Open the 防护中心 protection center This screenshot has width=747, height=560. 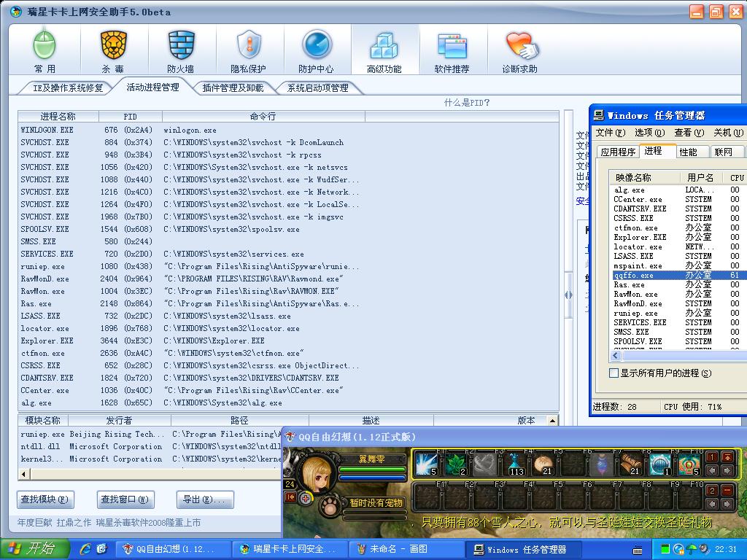click(317, 50)
